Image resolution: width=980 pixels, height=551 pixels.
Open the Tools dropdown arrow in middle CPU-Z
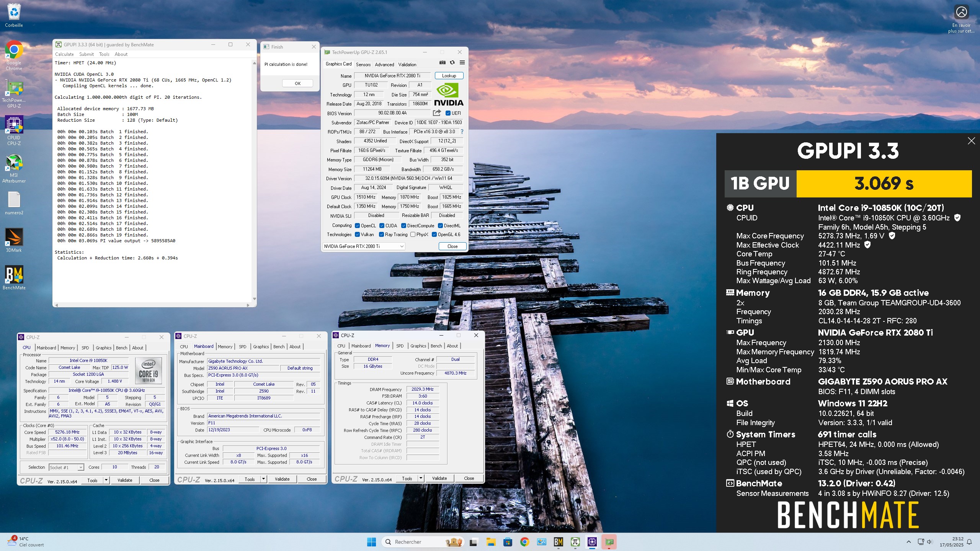point(263,479)
